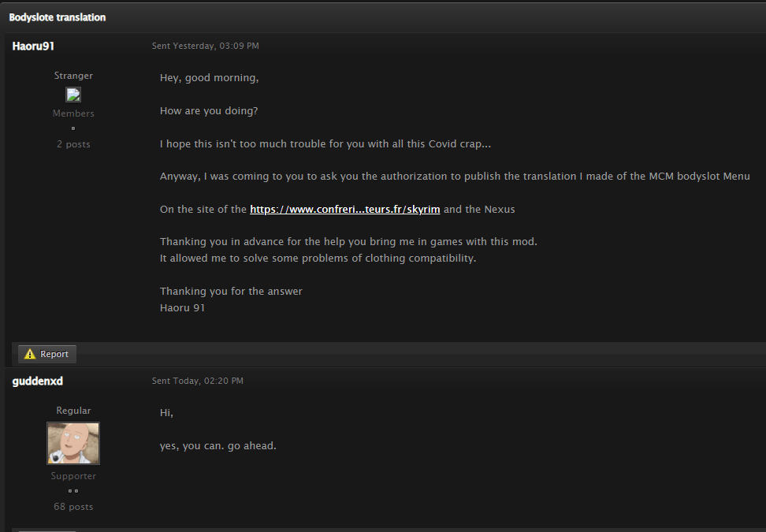Click the Sent Today 02:20 PM timestamp
Image resolution: width=766 pixels, height=532 pixels.
(x=197, y=381)
